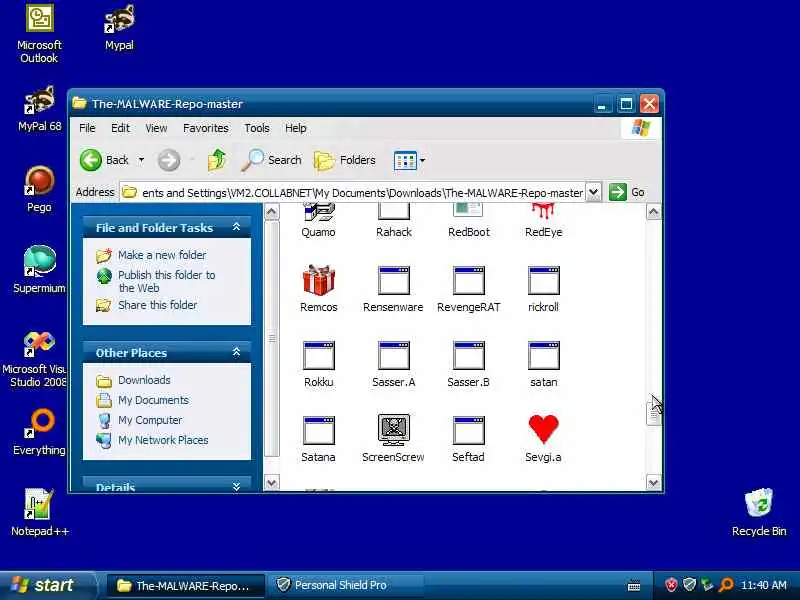Open the Help menu
The image size is (800, 600).
tap(295, 128)
